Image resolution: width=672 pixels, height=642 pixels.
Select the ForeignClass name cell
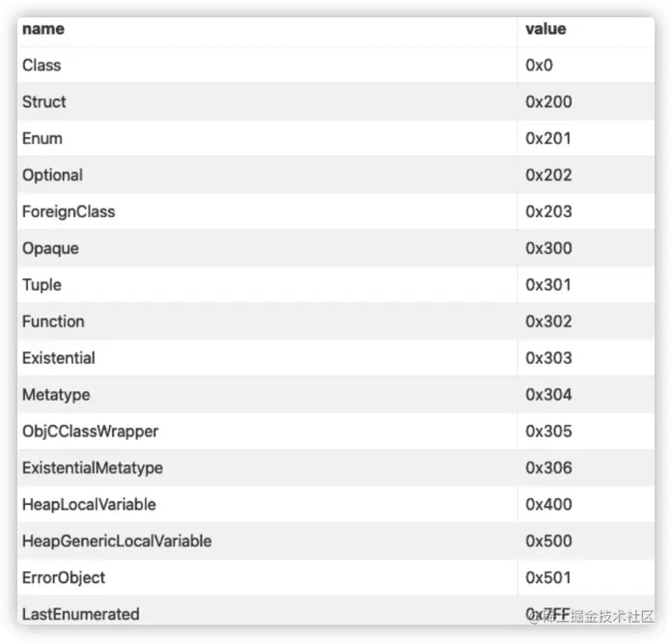(x=69, y=212)
